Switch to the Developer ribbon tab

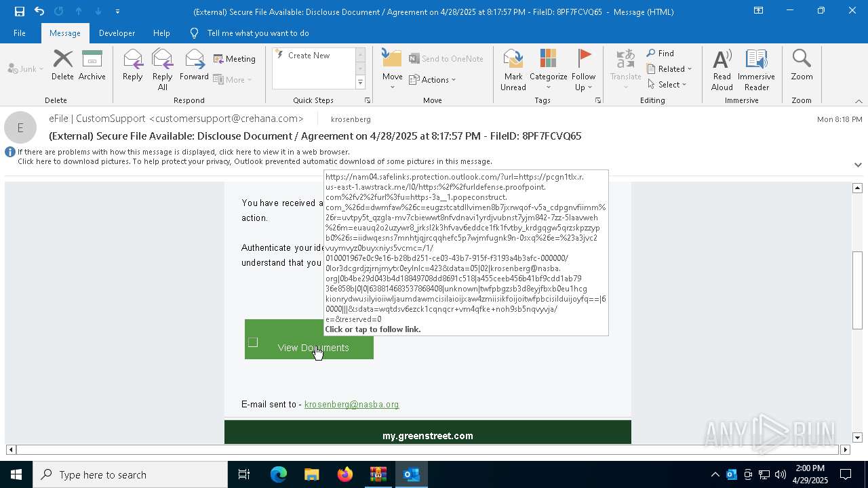[x=117, y=33]
